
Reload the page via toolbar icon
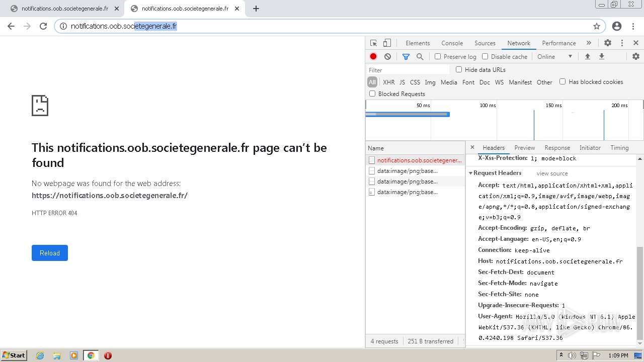(x=43, y=26)
